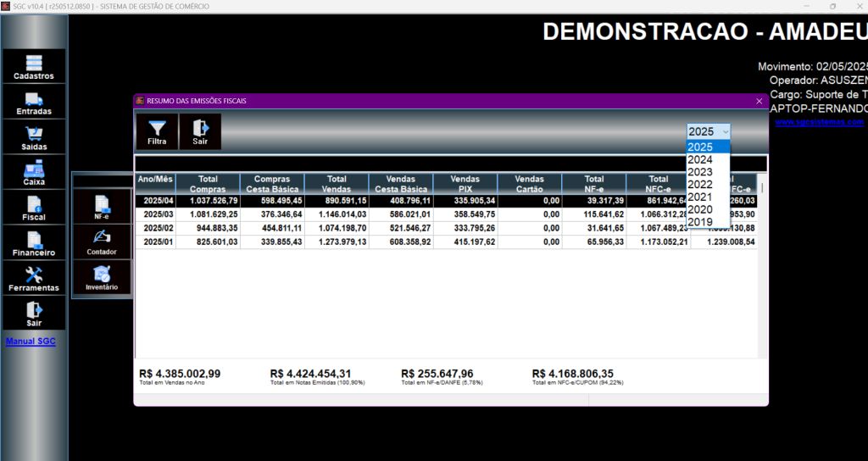The image size is (868, 461).
Task: Open the Fiscal module
Action: click(34, 208)
